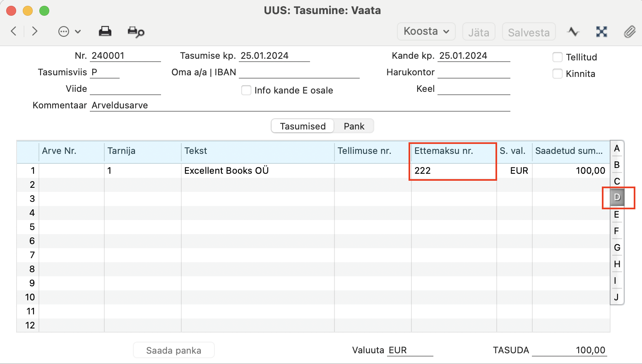The image size is (642, 364).
Task: Switch to the Pank tab
Action: point(354,126)
